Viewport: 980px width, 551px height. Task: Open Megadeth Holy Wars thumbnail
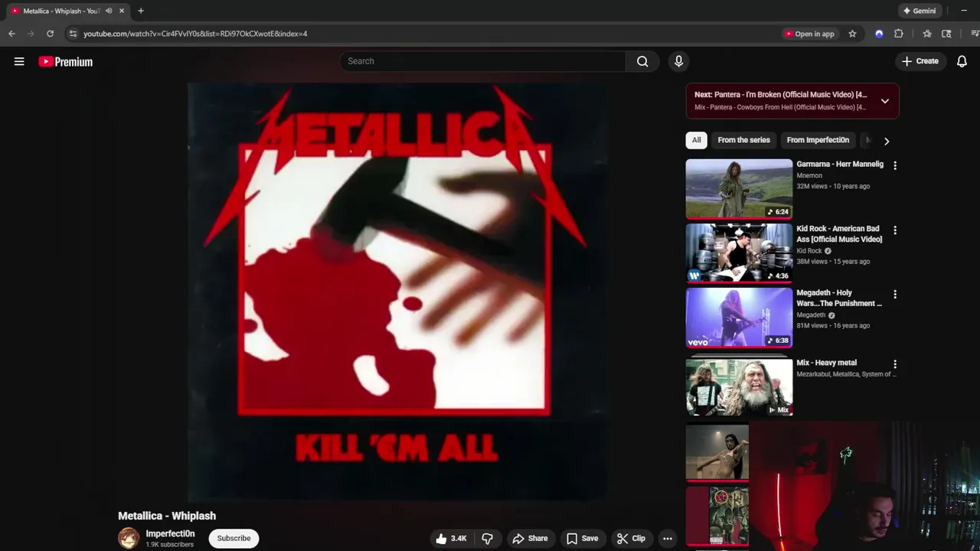739,318
